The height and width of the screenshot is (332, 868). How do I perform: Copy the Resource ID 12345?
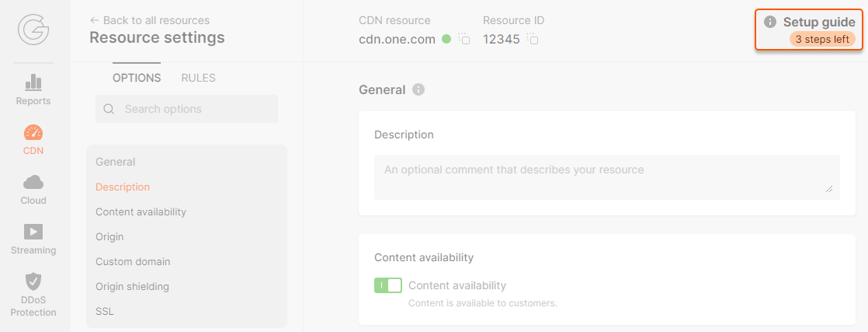pos(533,39)
